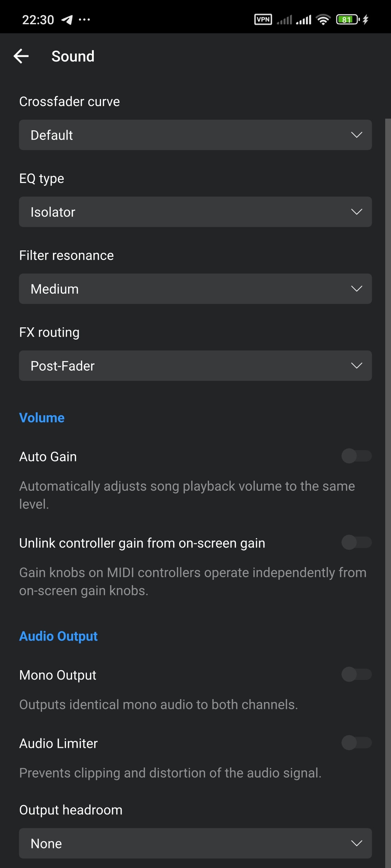Expand the Output headroom None dropdown
The height and width of the screenshot is (868, 391).
195,843
